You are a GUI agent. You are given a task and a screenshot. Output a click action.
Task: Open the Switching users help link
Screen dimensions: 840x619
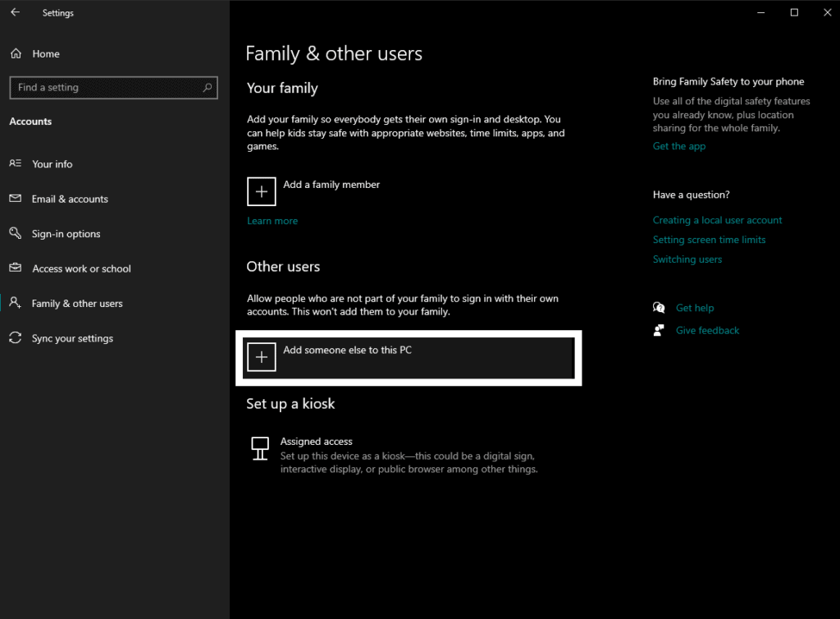pos(687,259)
